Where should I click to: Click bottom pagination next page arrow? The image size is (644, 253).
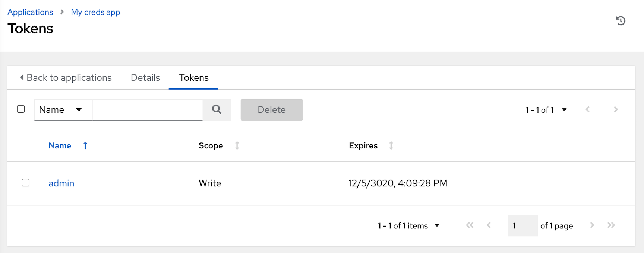(592, 225)
